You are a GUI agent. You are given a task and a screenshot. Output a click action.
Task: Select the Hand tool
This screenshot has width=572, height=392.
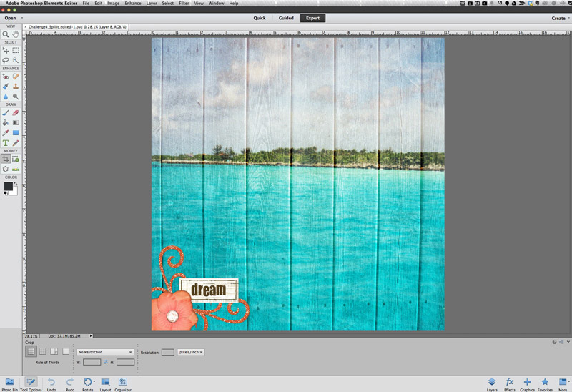click(15, 34)
